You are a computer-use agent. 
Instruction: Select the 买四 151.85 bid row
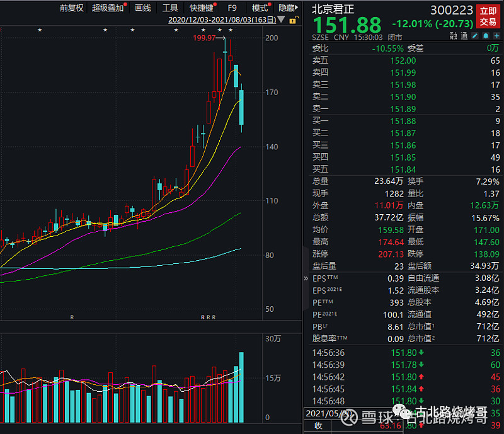(x=406, y=157)
